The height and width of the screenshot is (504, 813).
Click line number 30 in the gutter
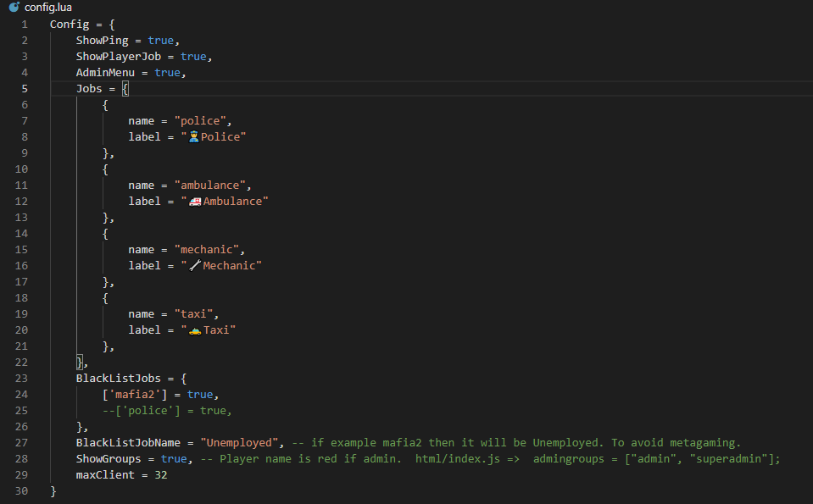[x=21, y=491]
